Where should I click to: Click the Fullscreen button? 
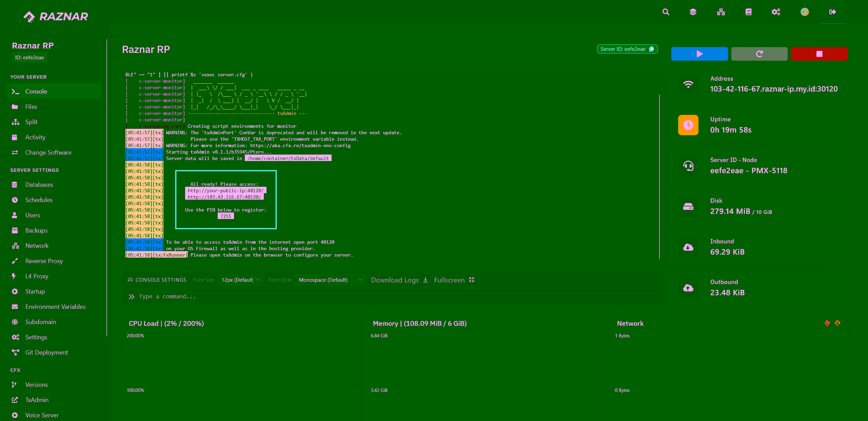coord(454,280)
